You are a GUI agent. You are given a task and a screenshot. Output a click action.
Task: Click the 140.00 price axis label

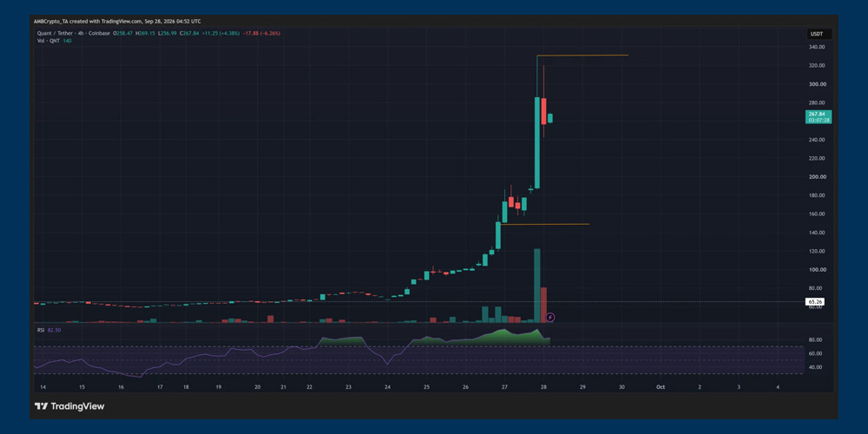(817, 233)
